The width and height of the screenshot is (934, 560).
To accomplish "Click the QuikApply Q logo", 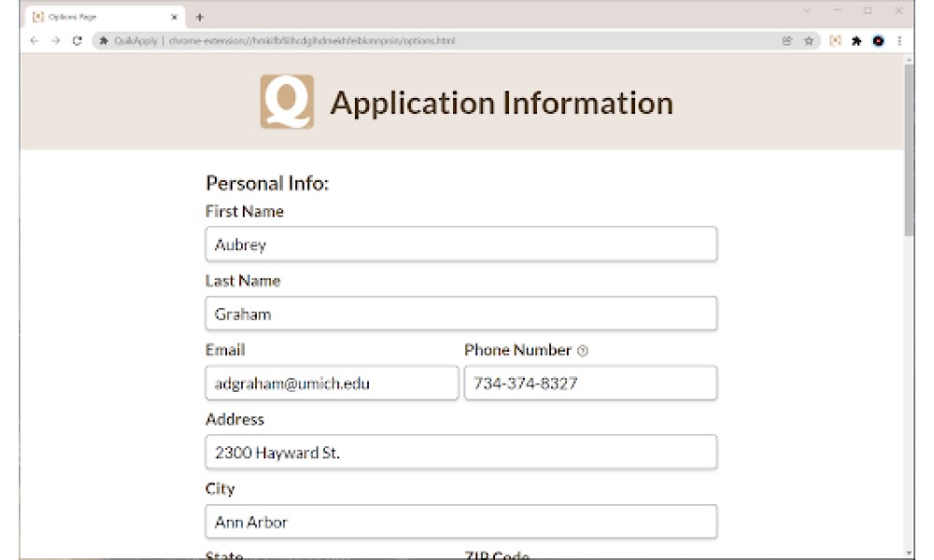I will 287,102.
